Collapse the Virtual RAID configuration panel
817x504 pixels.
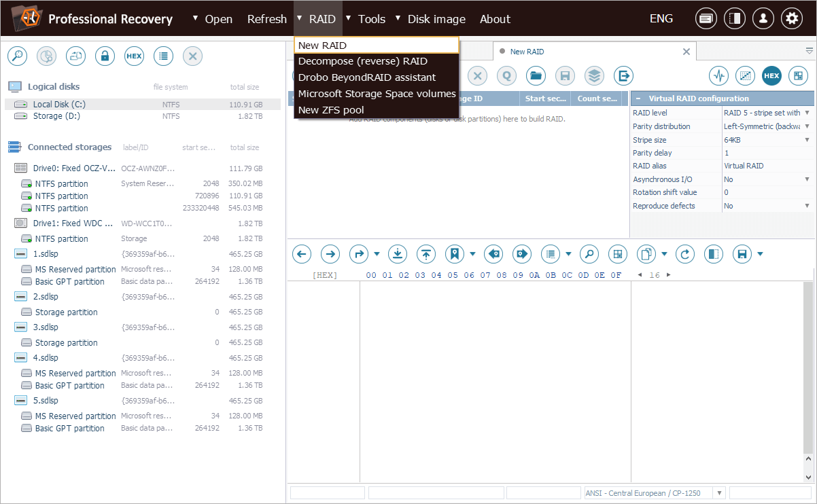pyautogui.click(x=638, y=98)
